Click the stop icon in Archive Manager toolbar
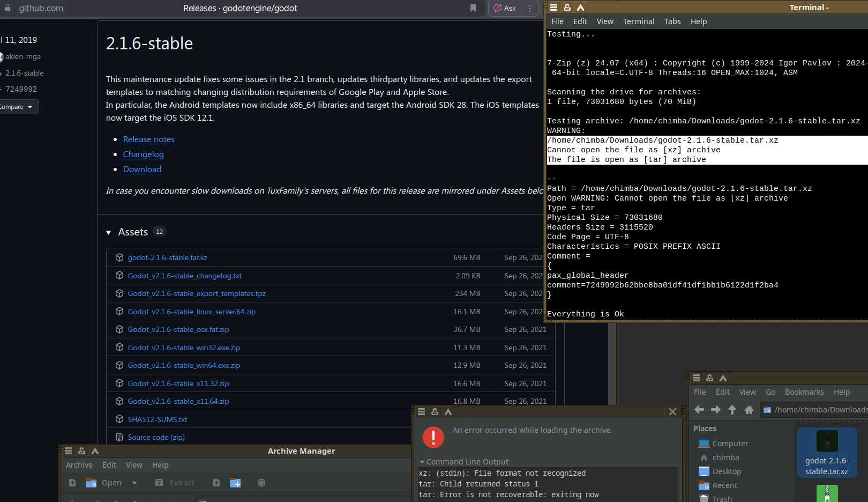The width and height of the screenshot is (868, 502). tap(261, 483)
